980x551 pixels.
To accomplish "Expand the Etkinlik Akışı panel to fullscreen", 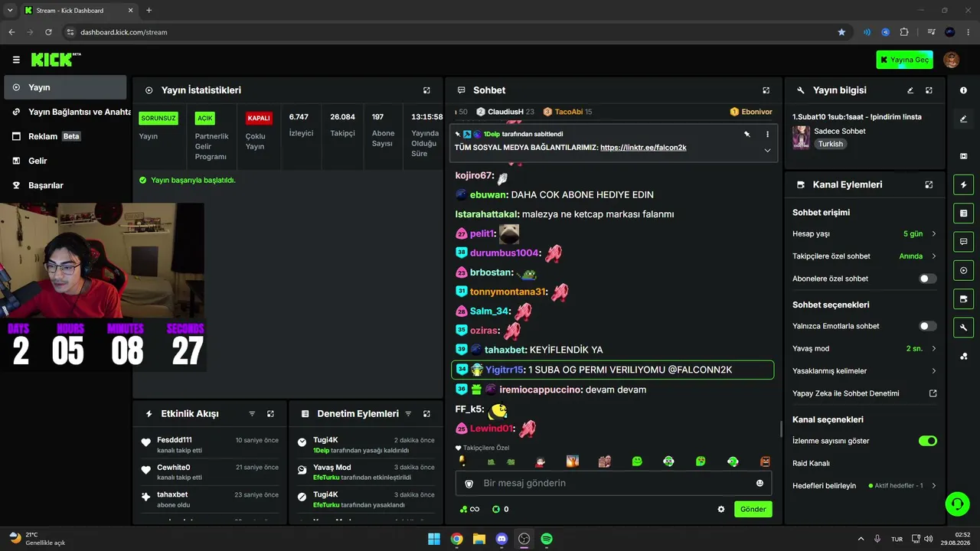I will (x=270, y=414).
